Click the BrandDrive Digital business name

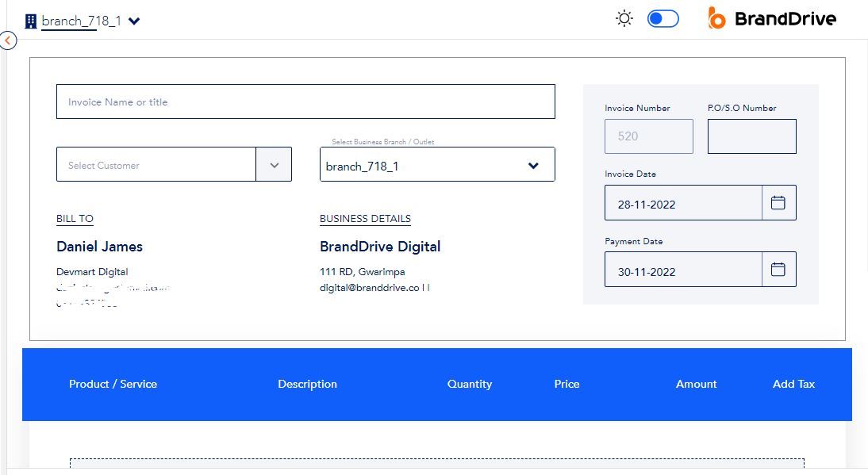(x=380, y=247)
